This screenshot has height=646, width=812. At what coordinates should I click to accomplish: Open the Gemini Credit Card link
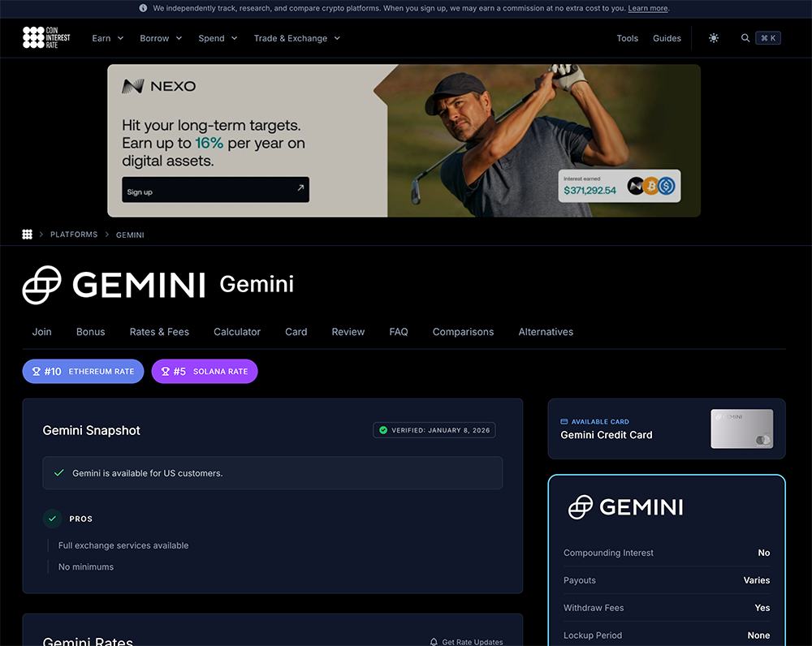pyautogui.click(x=607, y=435)
